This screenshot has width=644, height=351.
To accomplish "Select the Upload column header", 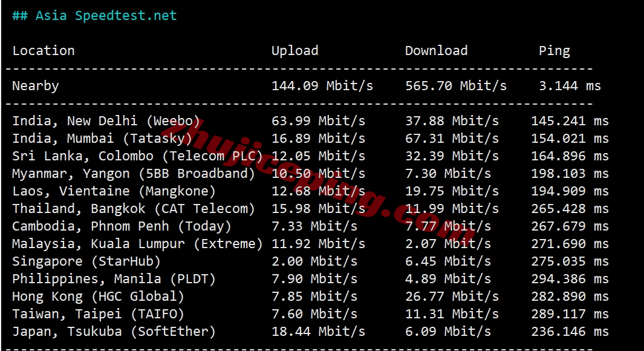I will click(294, 51).
